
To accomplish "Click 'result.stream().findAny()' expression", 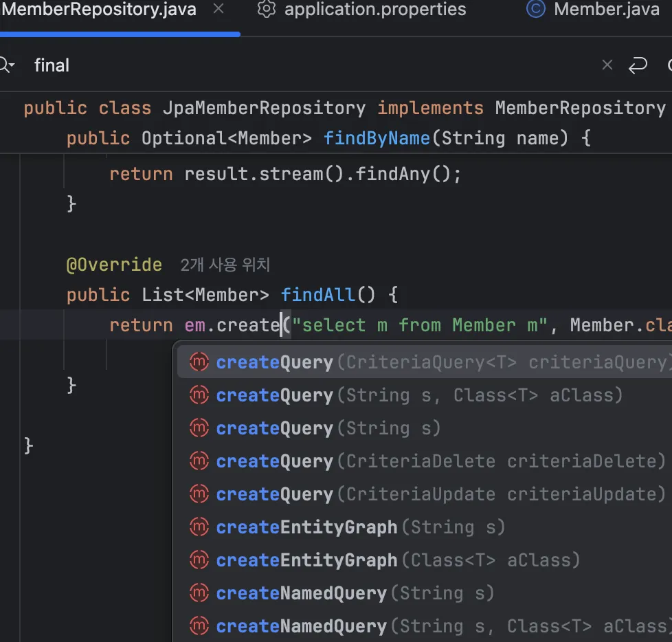I will pyautogui.click(x=317, y=174).
